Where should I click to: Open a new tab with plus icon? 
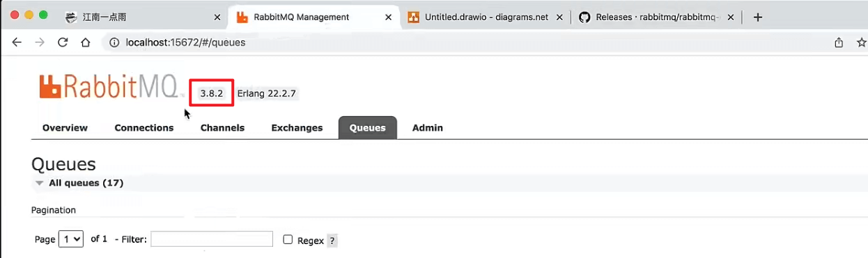point(758,17)
